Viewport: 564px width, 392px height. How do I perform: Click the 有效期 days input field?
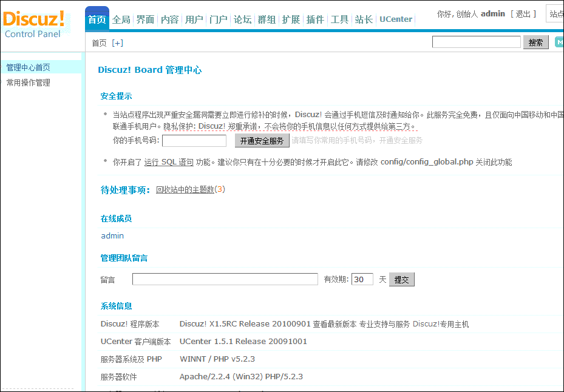point(362,279)
